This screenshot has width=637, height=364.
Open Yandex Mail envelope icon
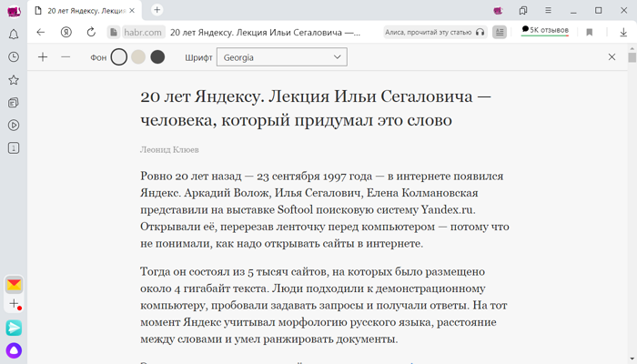(x=14, y=285)
